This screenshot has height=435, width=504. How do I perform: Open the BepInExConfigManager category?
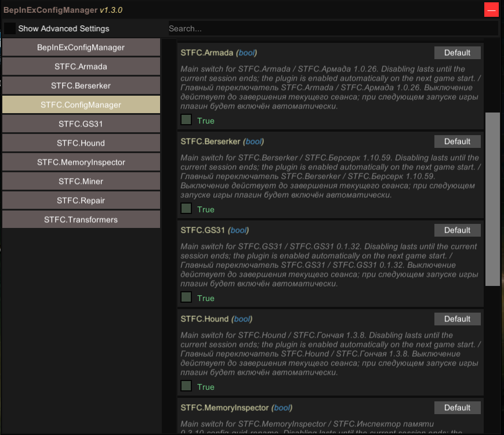(x=81, y=47)
